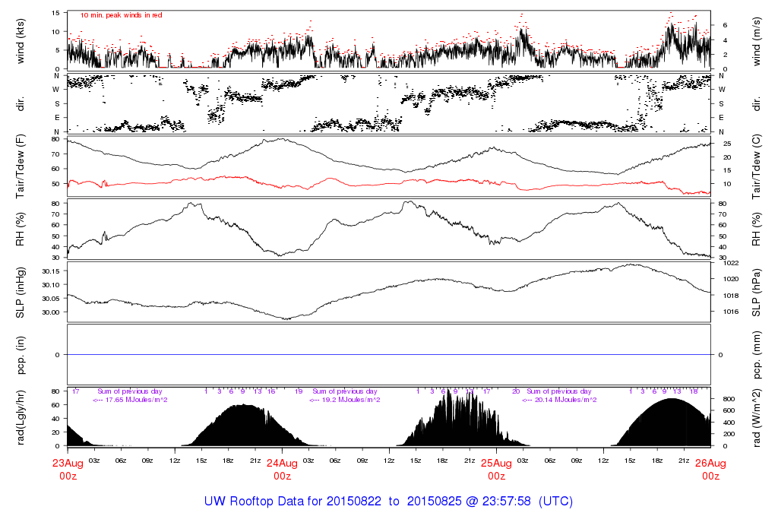
Task: Click the 20.14 MJoules/m^2 daily sum text
Action: click(559, 400)
